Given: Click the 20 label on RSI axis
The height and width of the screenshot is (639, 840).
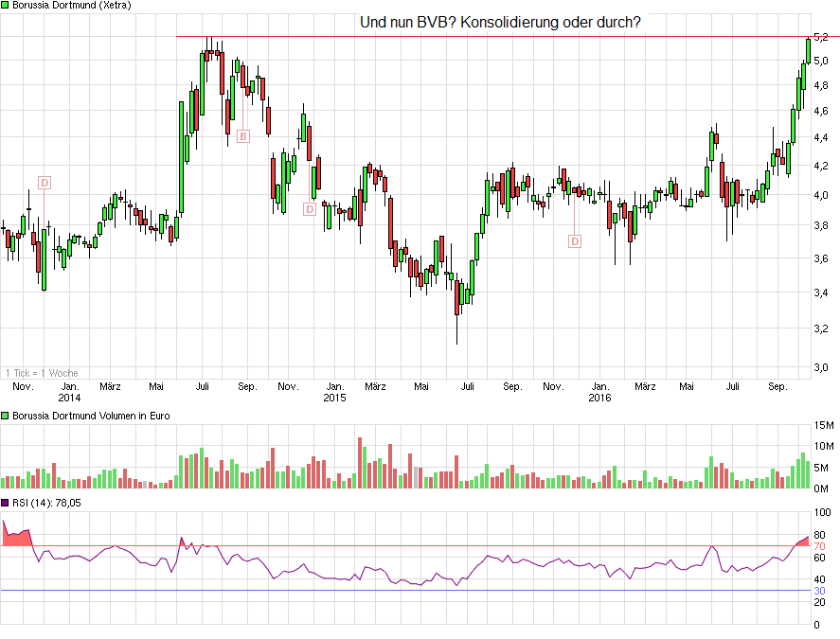Looking at the screenshot, I should click(820, 602).
